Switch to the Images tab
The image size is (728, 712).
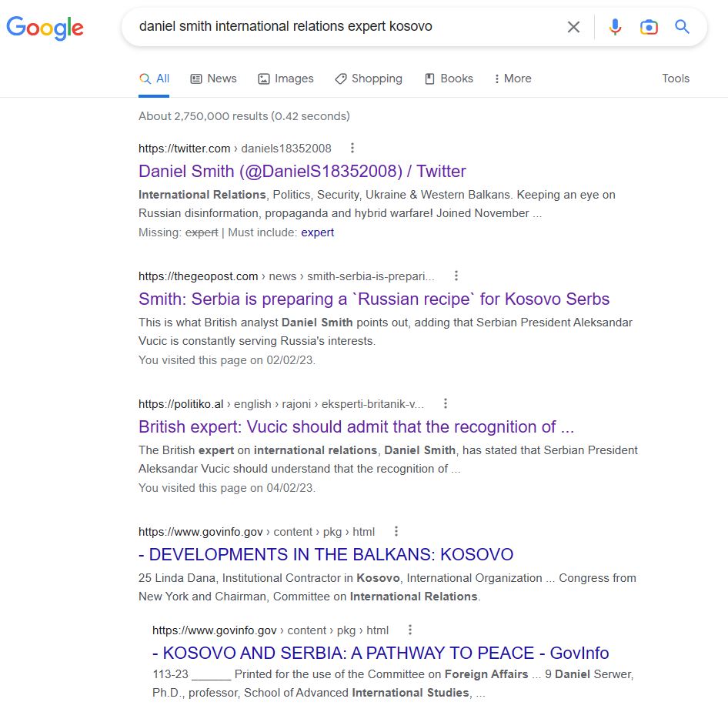(286, 79)
